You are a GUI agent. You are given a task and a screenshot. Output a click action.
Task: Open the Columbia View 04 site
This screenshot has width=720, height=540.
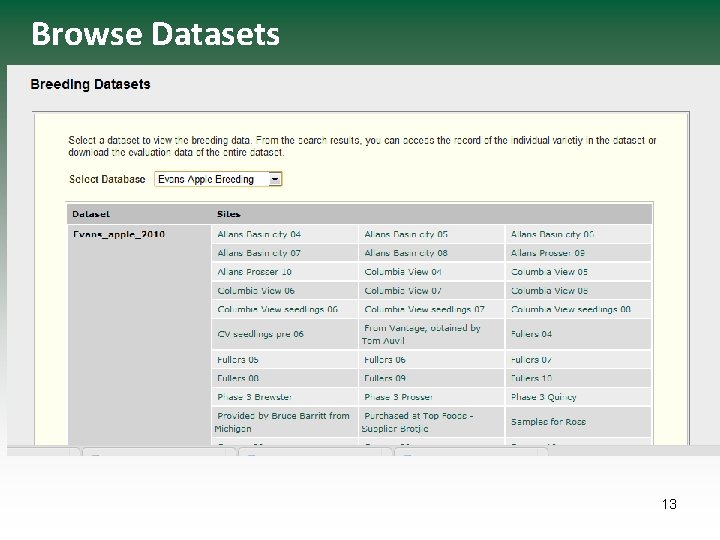pos(403,272)
